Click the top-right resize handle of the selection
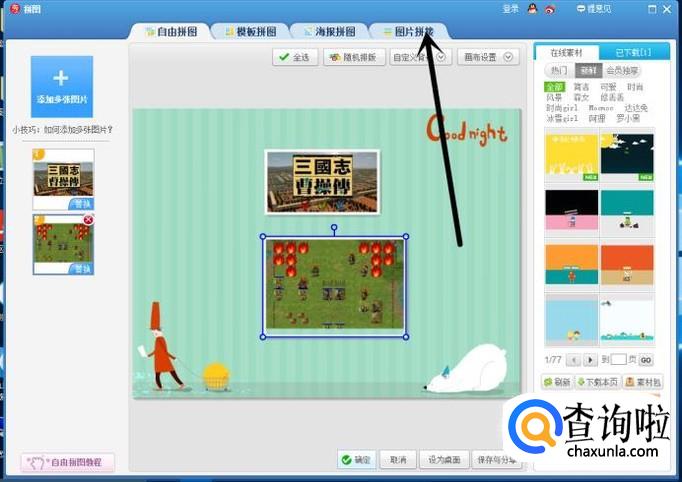Image resolution: width=682 pixels, height=482 pixels. tap(406, 237)
